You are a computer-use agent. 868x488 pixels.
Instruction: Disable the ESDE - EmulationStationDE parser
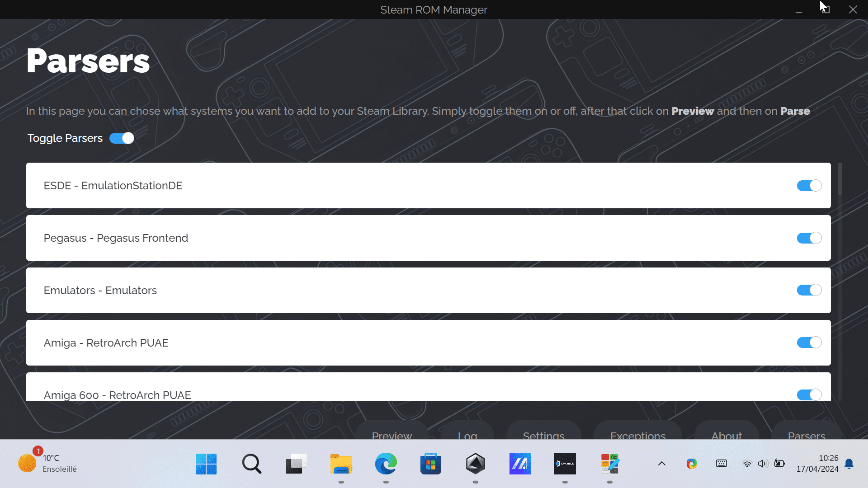[809, 186]
